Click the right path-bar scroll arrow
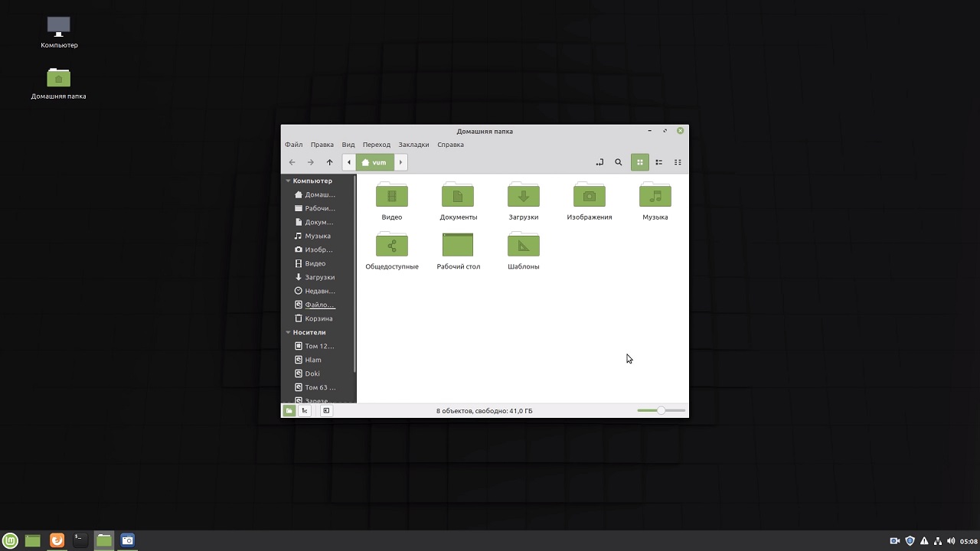The height and width of the screenshot is (551, 980). point(400,162)
